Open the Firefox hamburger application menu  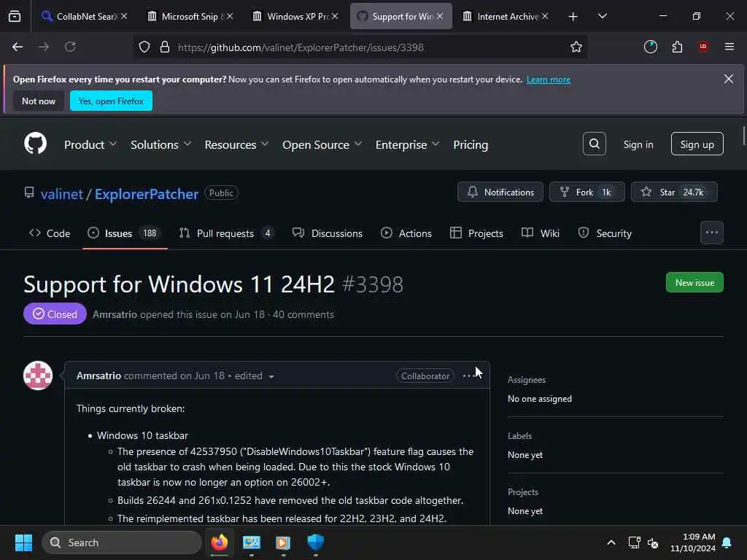coord(729,47)
